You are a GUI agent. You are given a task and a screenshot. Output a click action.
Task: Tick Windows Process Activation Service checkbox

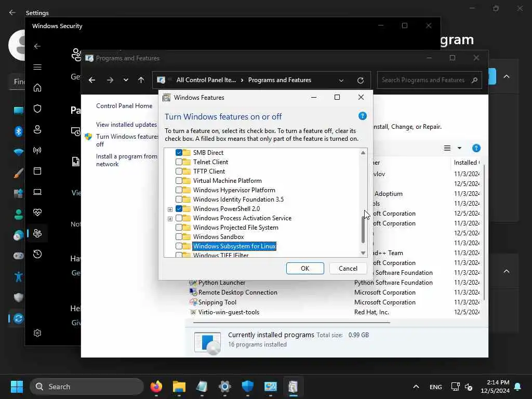pyautogui.click(x=179, y=218)
